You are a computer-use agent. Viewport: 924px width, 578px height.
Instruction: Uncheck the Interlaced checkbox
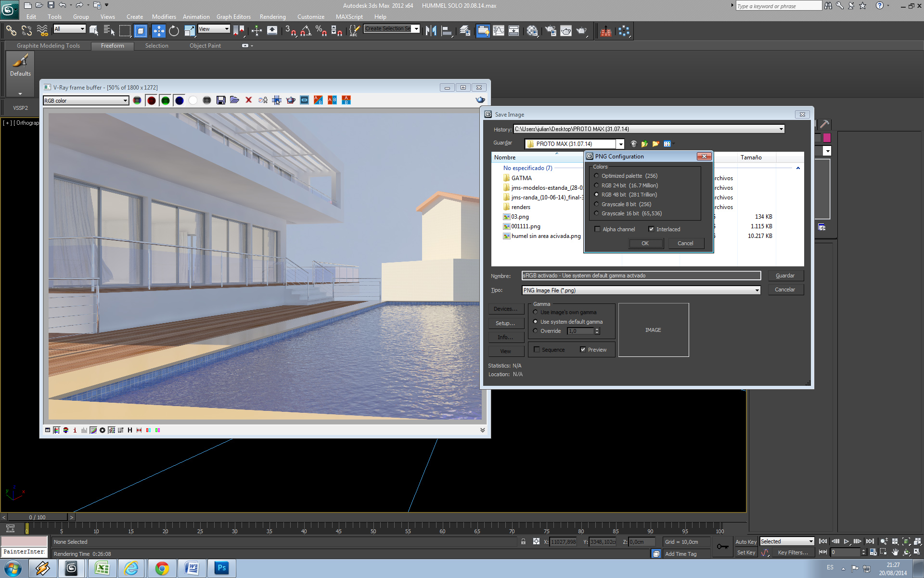tap(651, 229)
